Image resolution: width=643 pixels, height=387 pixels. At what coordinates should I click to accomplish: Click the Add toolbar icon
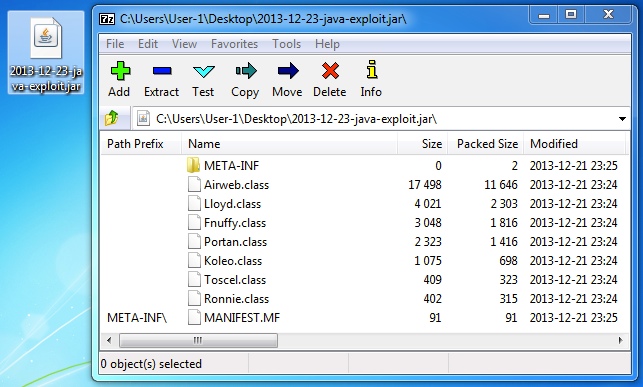pos(120,71)
